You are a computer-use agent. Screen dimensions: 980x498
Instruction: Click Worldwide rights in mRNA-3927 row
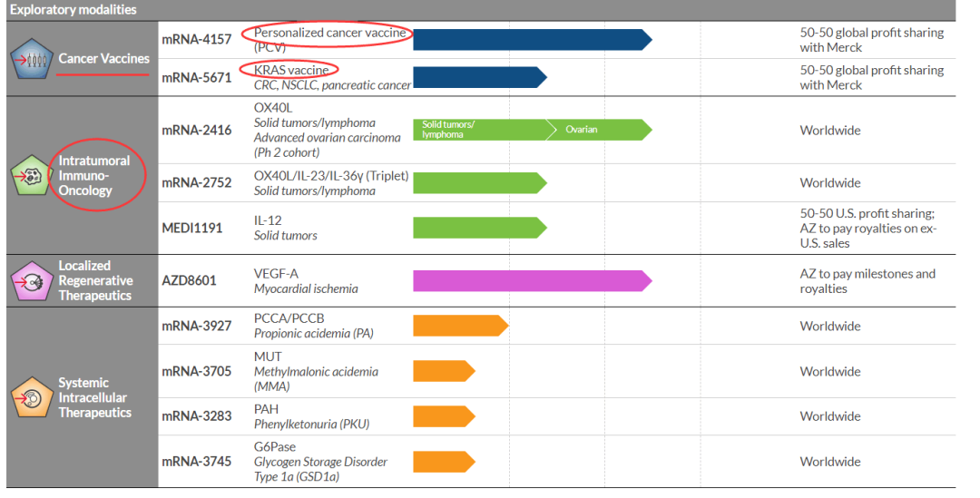point(830,327)
